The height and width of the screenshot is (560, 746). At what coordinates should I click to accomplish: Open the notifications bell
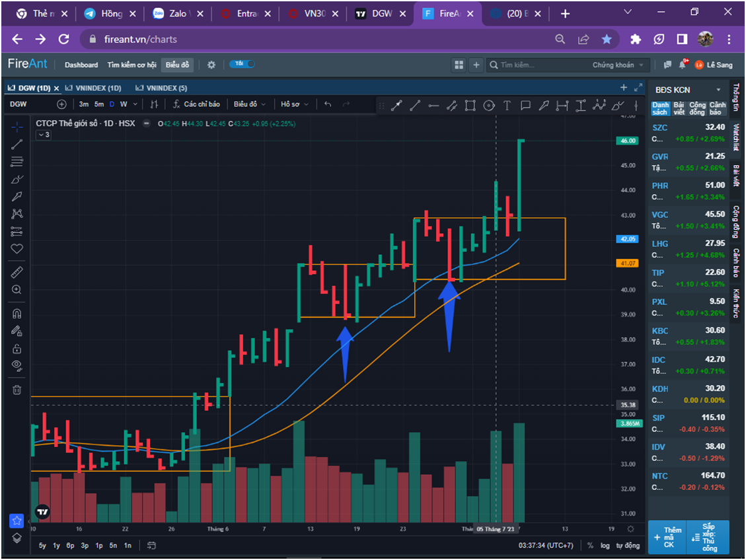(x=682, y=65)
